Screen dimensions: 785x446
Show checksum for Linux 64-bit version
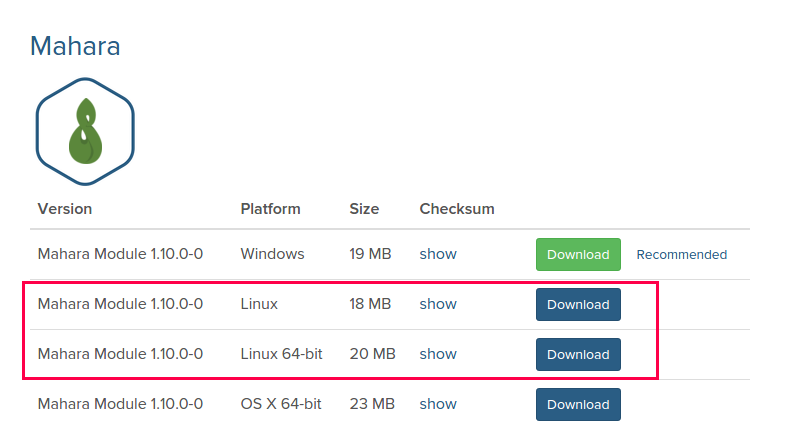tap(438, 354)
